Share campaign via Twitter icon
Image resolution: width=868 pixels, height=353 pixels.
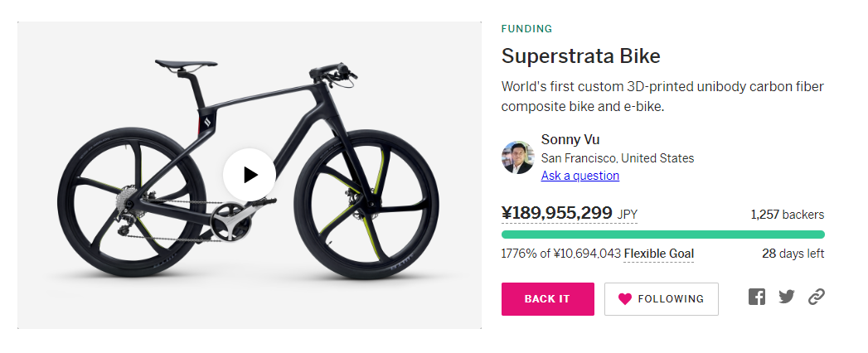click(786, 297)
